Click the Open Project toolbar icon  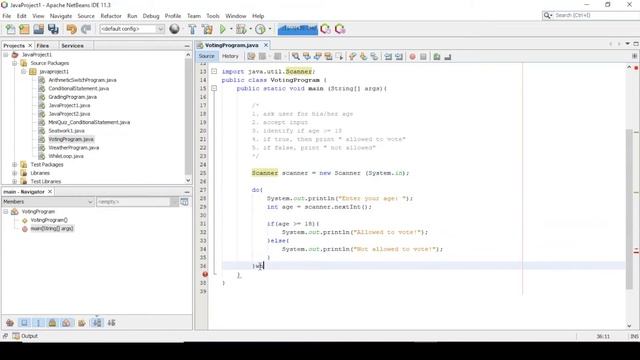[38, 29]
